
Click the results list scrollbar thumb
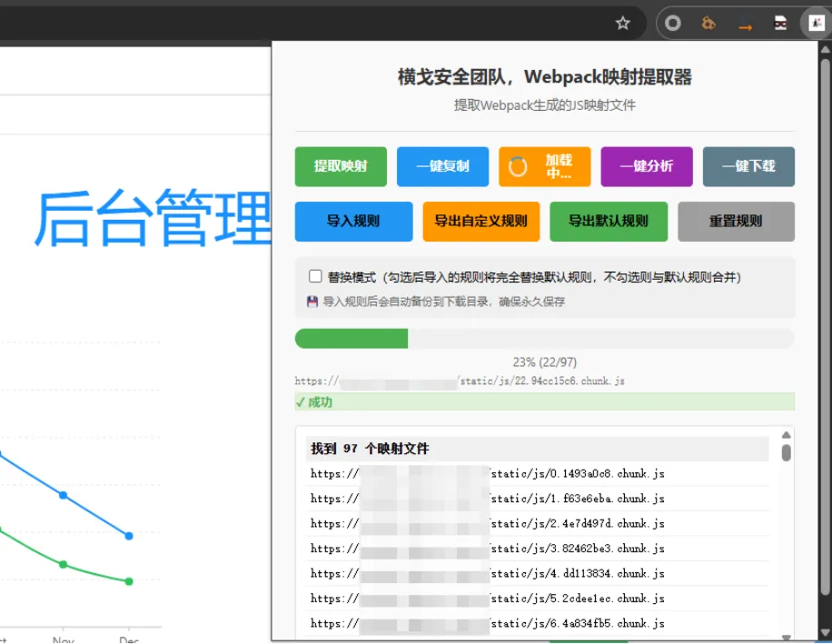click(787, 453)
